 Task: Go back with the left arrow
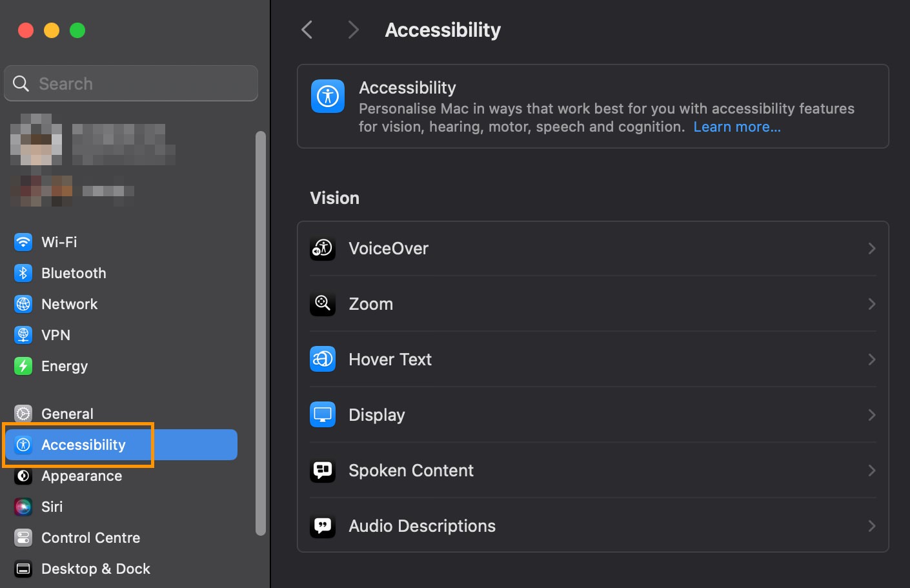click(307, 30)
